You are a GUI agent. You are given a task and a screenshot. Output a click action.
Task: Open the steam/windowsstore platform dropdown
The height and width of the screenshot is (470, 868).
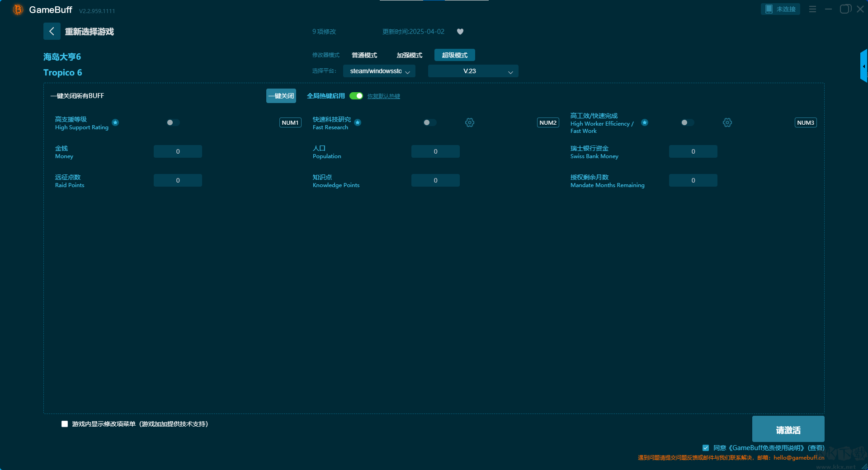pos(379,71)
